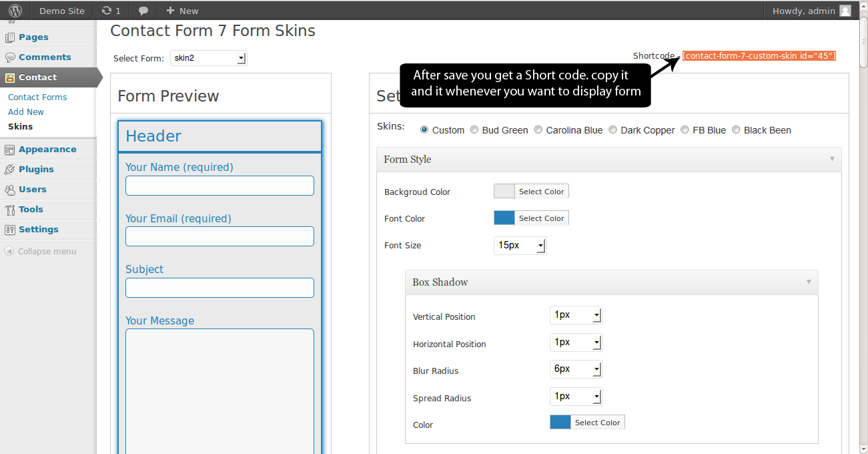Open the comments bubble icon in admin bar
Image resolution: width=868 pixels, height=454 pixels.
143,11
